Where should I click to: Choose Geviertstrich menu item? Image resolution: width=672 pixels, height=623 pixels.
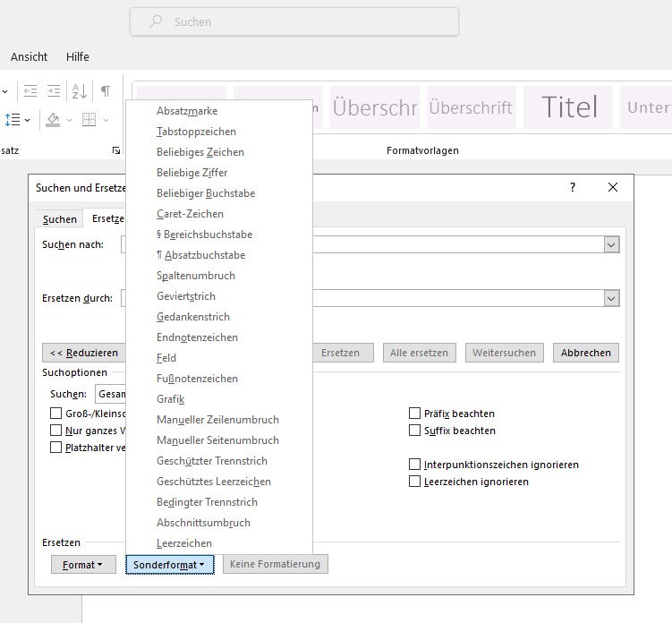click(x=219, y=296)
